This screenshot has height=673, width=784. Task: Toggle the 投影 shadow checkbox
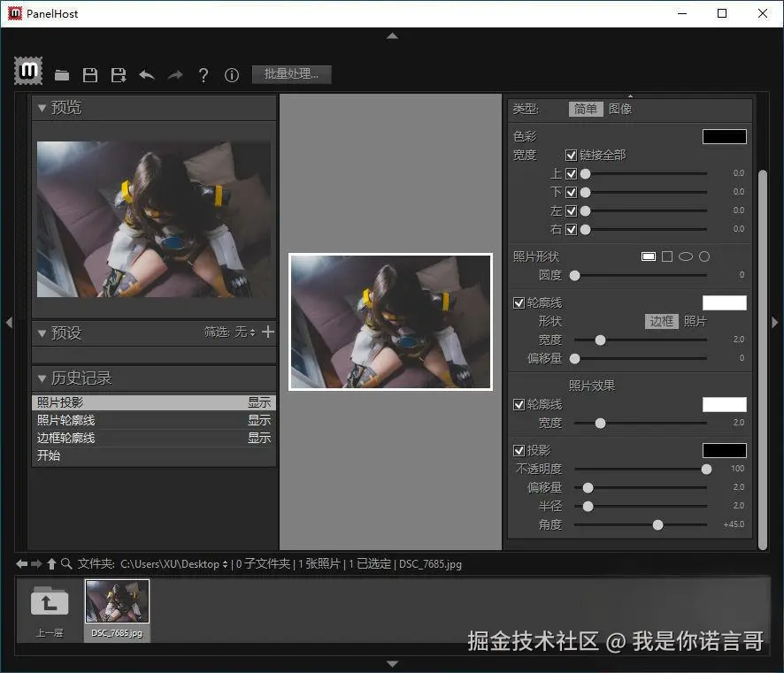click(x=519, y=451)
